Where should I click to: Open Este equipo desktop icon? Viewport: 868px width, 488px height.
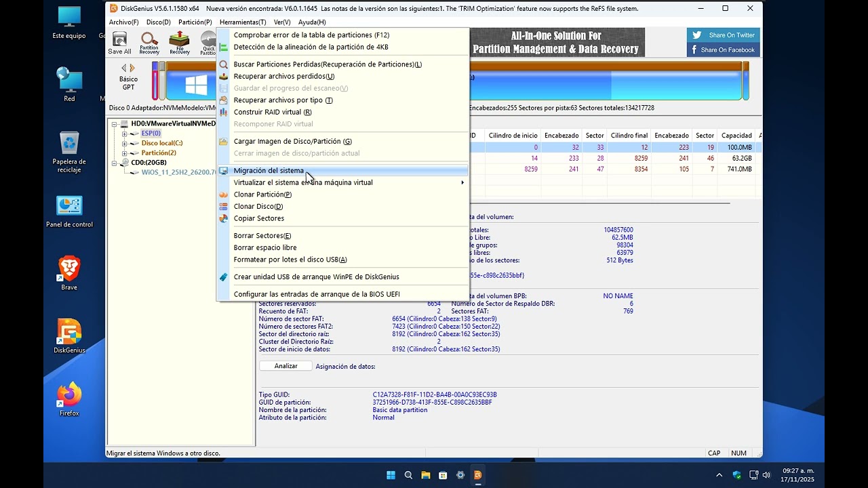pyautogui.click(x=69, y=23)
